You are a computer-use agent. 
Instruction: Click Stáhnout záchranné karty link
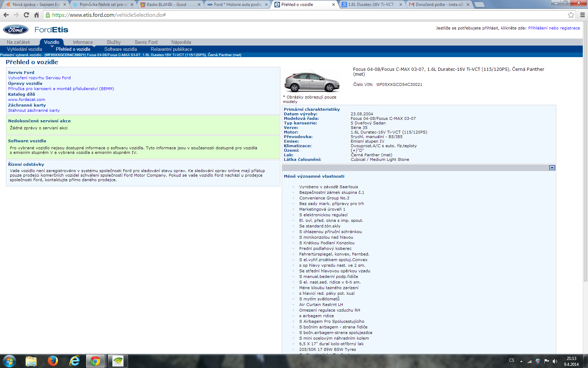point(34,110)
